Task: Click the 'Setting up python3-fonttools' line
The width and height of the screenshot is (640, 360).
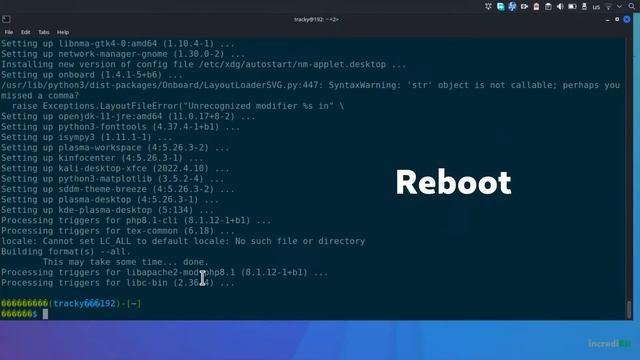Action: click(120, 127)
